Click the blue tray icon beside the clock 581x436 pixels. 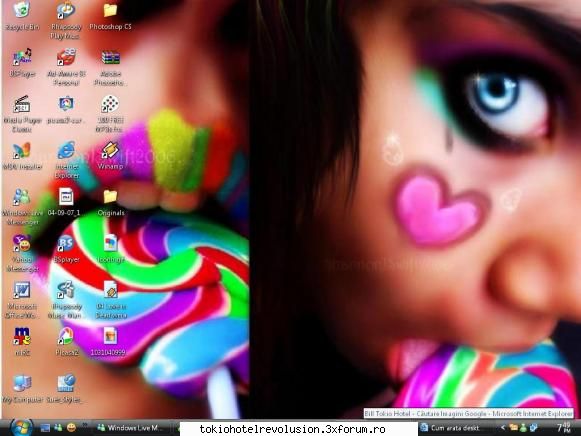534,428
